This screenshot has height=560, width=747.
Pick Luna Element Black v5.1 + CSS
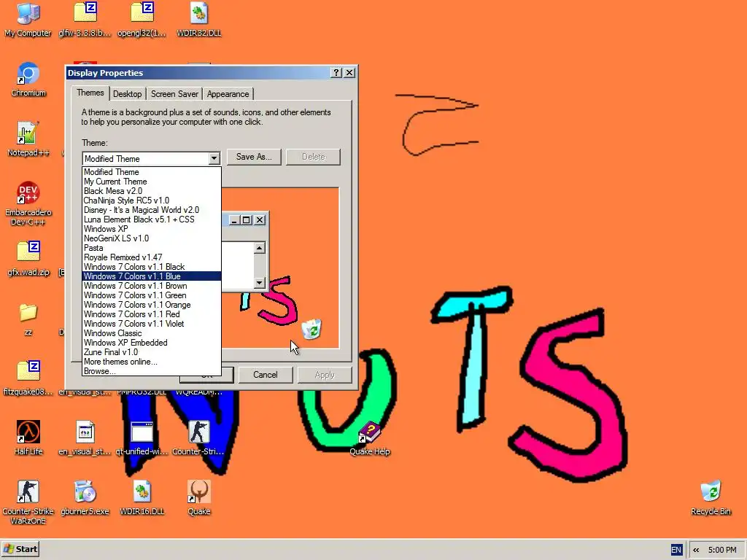[152, 219]
